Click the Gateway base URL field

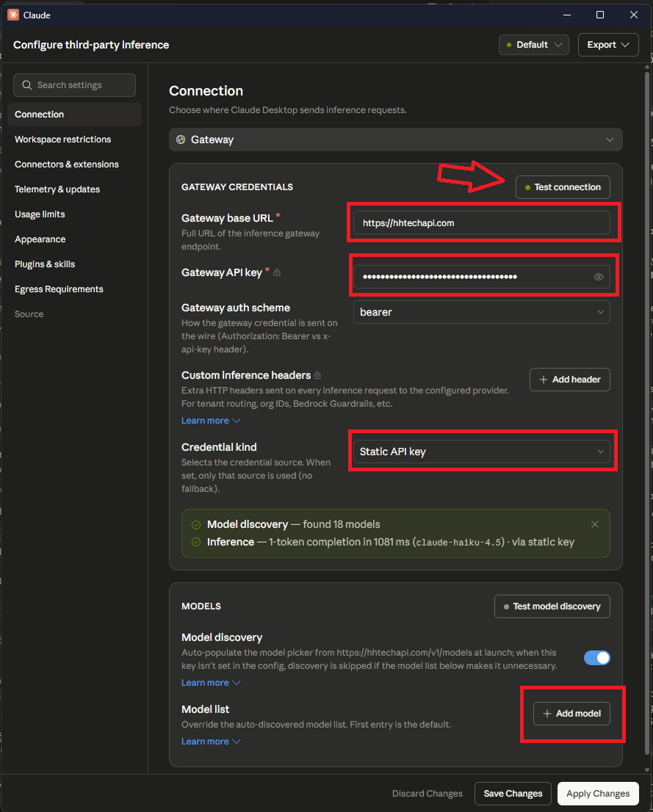481,223
